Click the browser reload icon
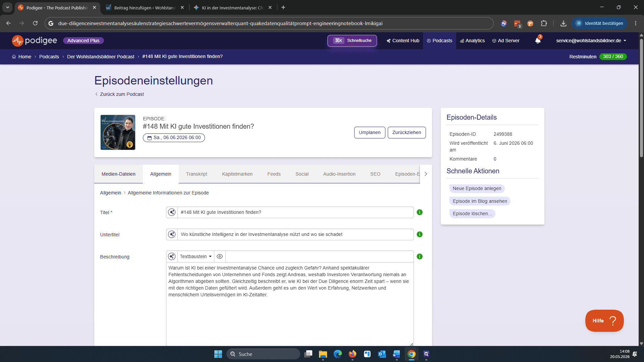644x362 pixels. pyautogui.click(x=35, y=23)
